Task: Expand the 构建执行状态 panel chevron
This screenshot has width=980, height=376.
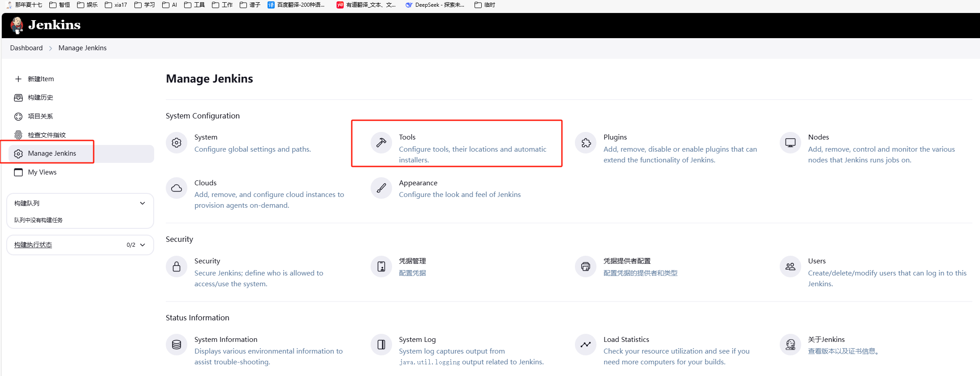Action: click(x=142, y=245)
